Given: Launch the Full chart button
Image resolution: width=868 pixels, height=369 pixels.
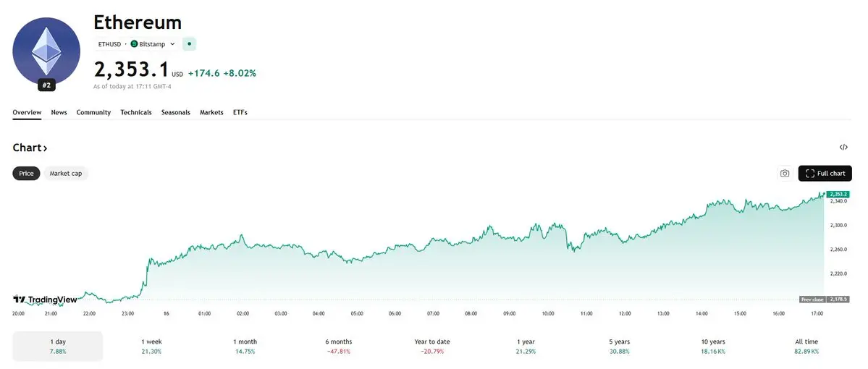Looking at the screenshot, I should pyautogui.click(x=825, y=174).
